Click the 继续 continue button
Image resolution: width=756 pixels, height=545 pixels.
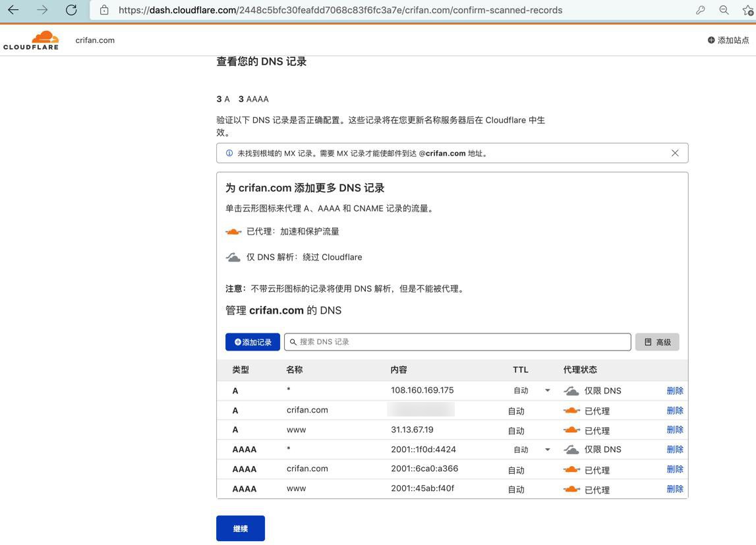(x=241, y=529)
